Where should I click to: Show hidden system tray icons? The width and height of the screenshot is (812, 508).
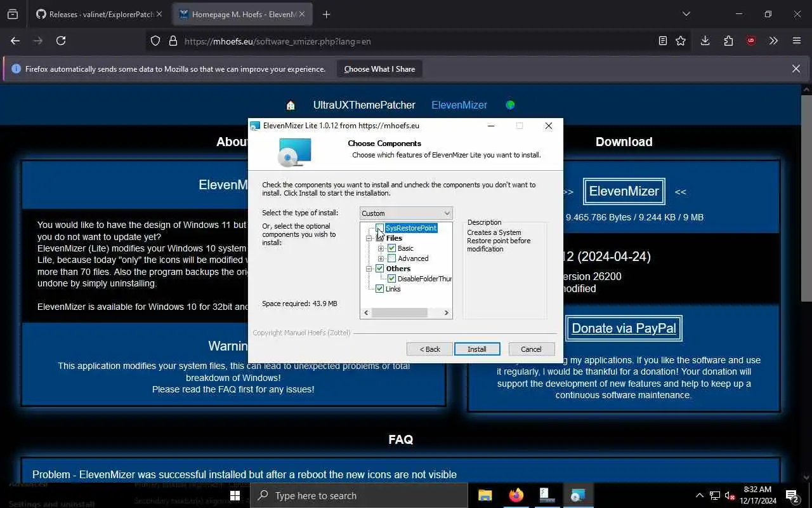[x=700, y=496]
